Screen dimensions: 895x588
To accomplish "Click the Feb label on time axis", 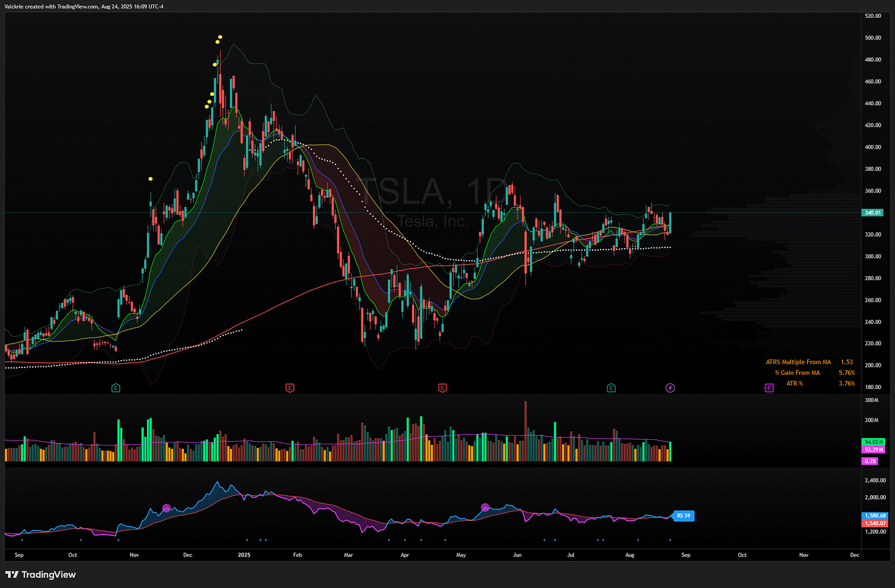I will 298,555.
